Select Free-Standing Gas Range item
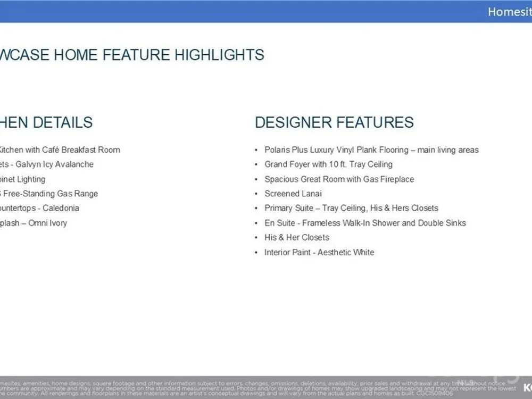The height and width of the screenshot is (399, 532). pyautogui.click(x=49, y=194)
